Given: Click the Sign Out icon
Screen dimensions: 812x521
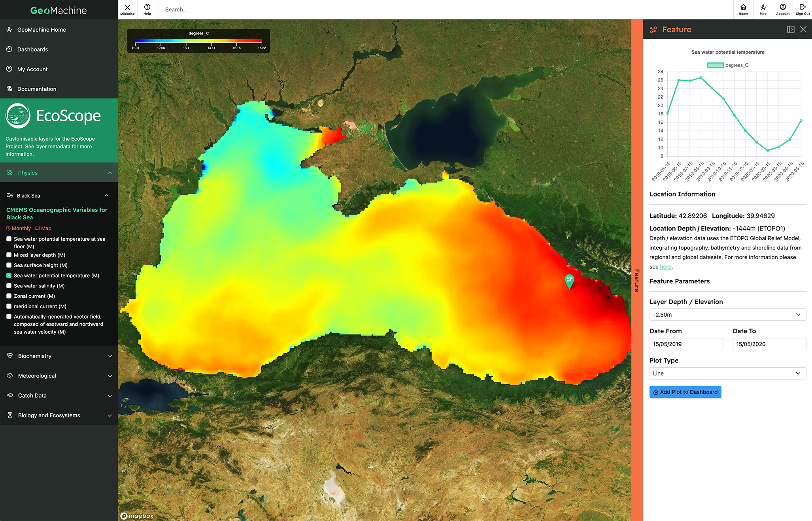Looking at the screenshot, I should (803, 9).
